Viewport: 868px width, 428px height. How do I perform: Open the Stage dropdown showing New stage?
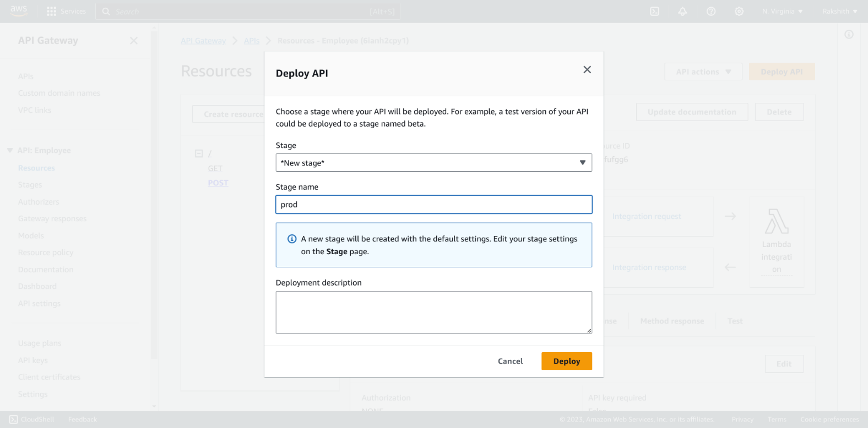click(434, 162)
